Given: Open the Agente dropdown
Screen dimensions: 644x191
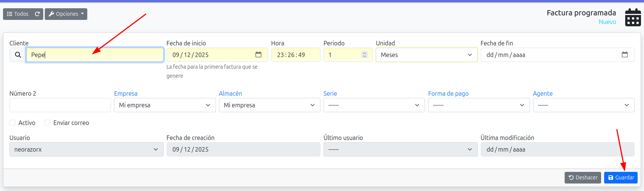Looking at the screenshot, I should click(584, 105).
